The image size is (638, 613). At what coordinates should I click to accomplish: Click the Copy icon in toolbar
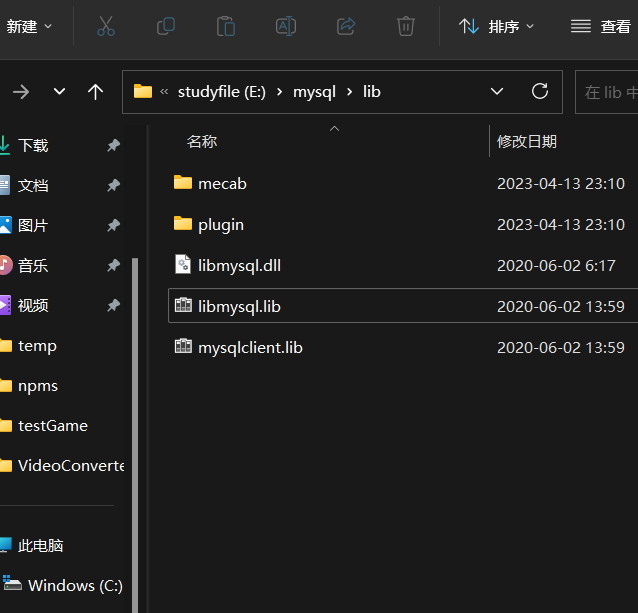pyautogui.click(x=166, y=26)
